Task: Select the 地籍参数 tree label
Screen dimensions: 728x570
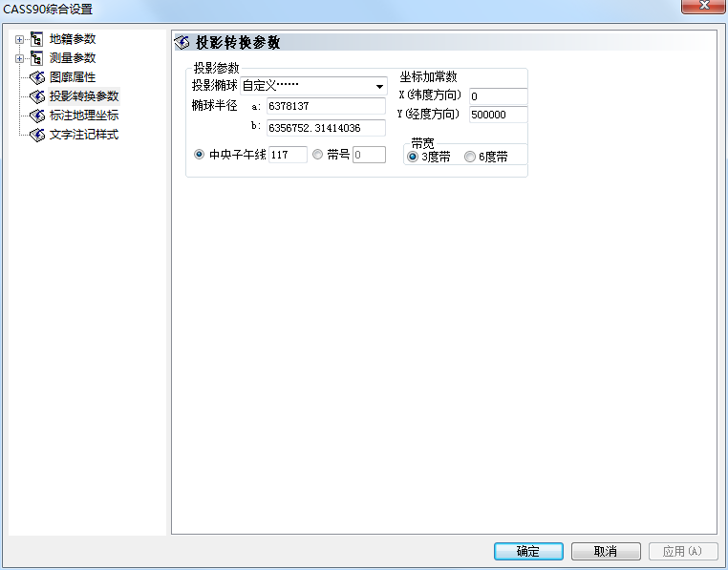Action: [73, 39]
